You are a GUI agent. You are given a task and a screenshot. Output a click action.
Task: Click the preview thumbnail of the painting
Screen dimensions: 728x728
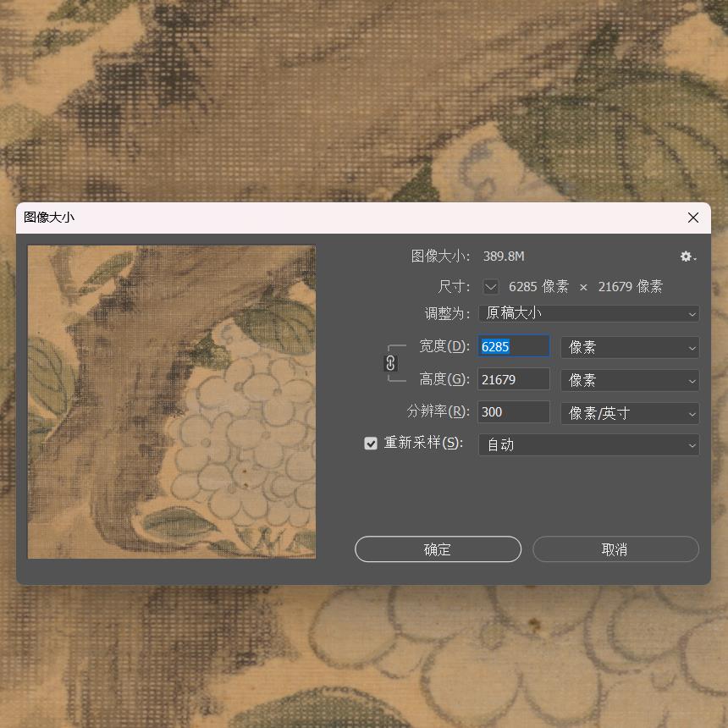coord(172,401)
